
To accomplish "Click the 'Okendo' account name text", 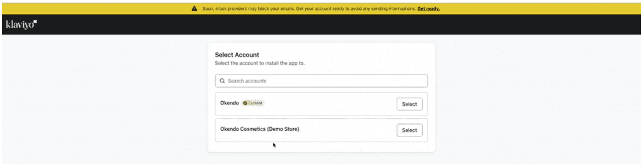I will click(x=230, y=103).
